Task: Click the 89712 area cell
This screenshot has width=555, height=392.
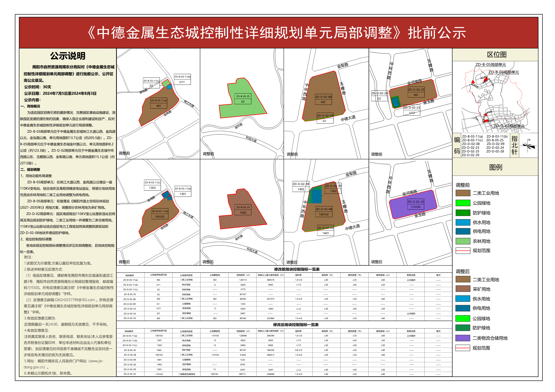Action: tap(242, 374)
